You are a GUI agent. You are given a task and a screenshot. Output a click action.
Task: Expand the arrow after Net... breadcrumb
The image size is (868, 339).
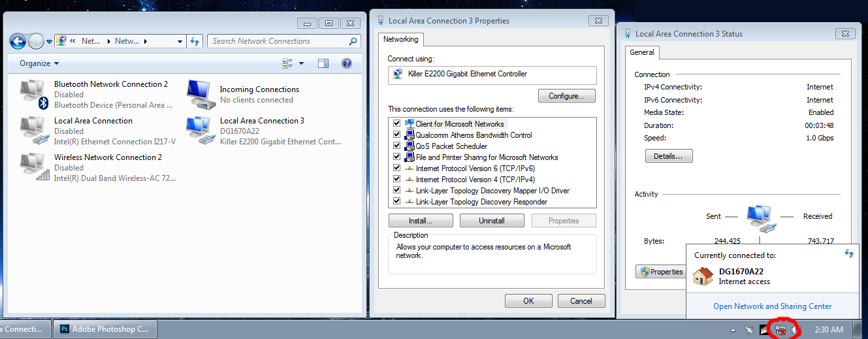[x=108, y=41]
